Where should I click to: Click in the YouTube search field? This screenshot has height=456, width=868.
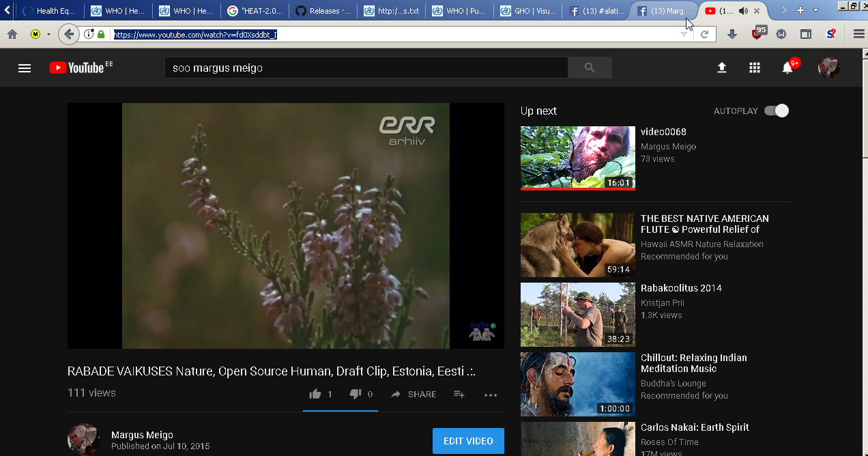point(366,68)
